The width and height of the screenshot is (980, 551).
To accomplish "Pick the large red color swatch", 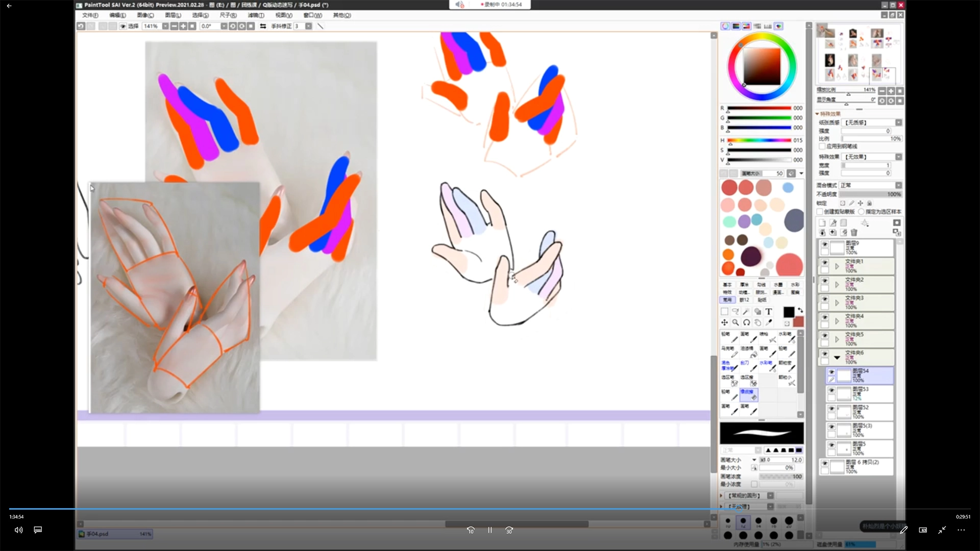I will pyautogui.click(x=789, y=265).
